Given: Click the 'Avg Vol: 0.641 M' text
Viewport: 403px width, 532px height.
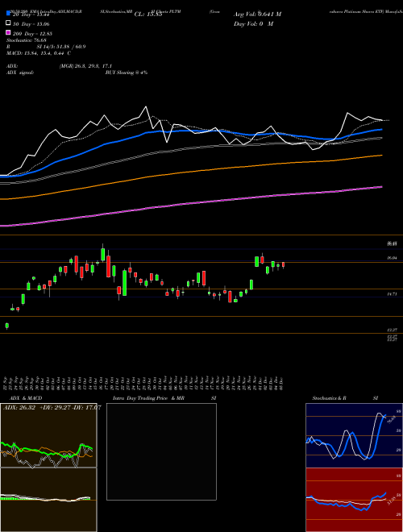Looking at the screenshot, I should point(257,15).
